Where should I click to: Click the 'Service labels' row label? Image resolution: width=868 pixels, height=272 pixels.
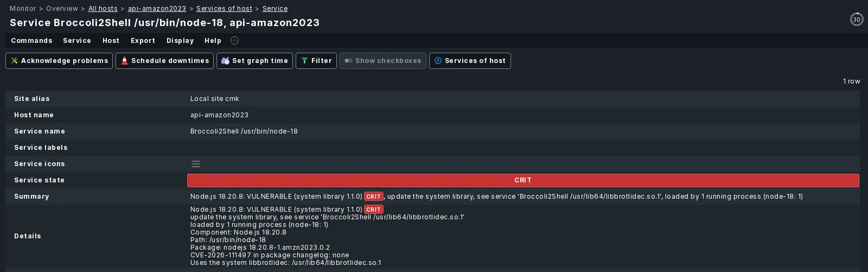click(41, 148)
